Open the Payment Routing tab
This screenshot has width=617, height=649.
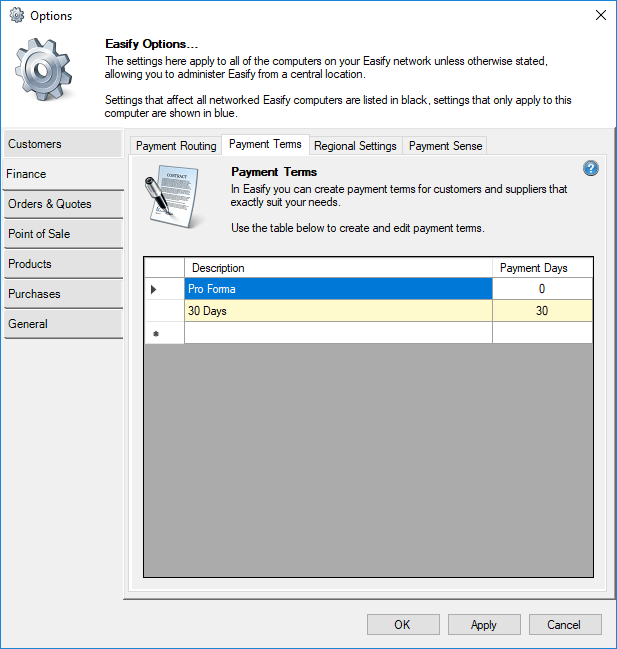[176, 146]
